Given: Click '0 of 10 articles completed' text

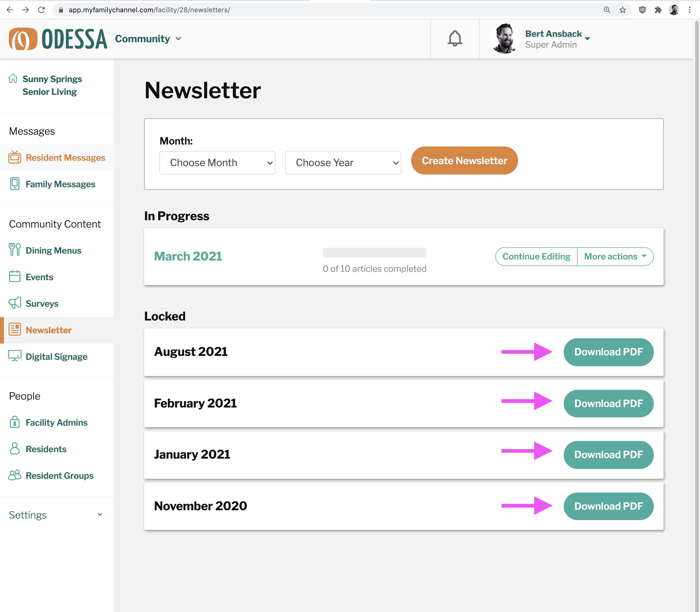Looking at the screenshot, I should tap(374, 269).
